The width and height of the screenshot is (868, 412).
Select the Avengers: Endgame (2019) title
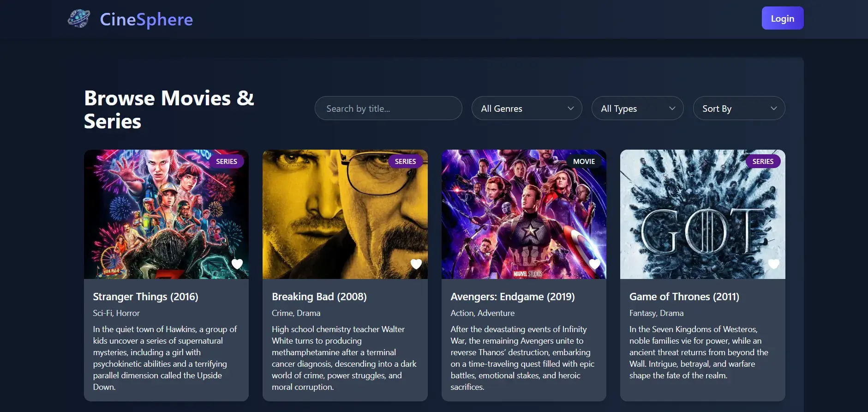tap(513, 297)
